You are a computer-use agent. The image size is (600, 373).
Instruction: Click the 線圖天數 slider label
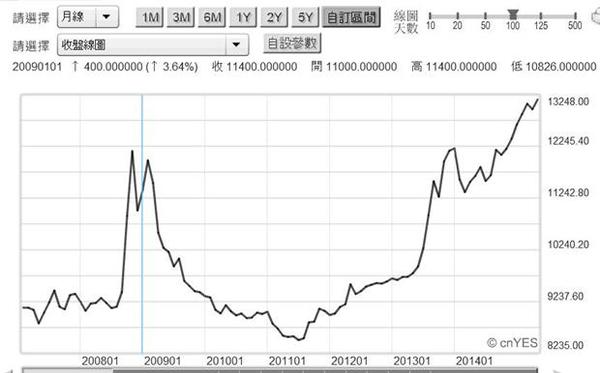pos(406,22)
